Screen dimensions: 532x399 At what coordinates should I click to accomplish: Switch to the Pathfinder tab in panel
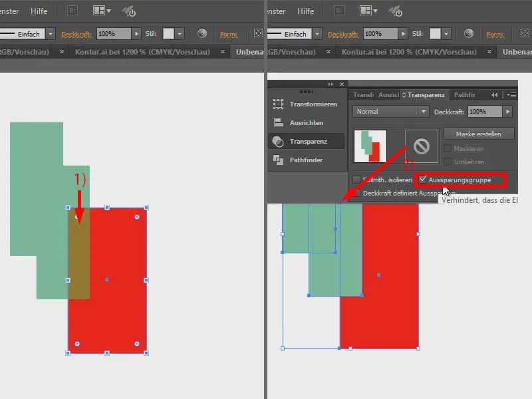coord(464,95)
